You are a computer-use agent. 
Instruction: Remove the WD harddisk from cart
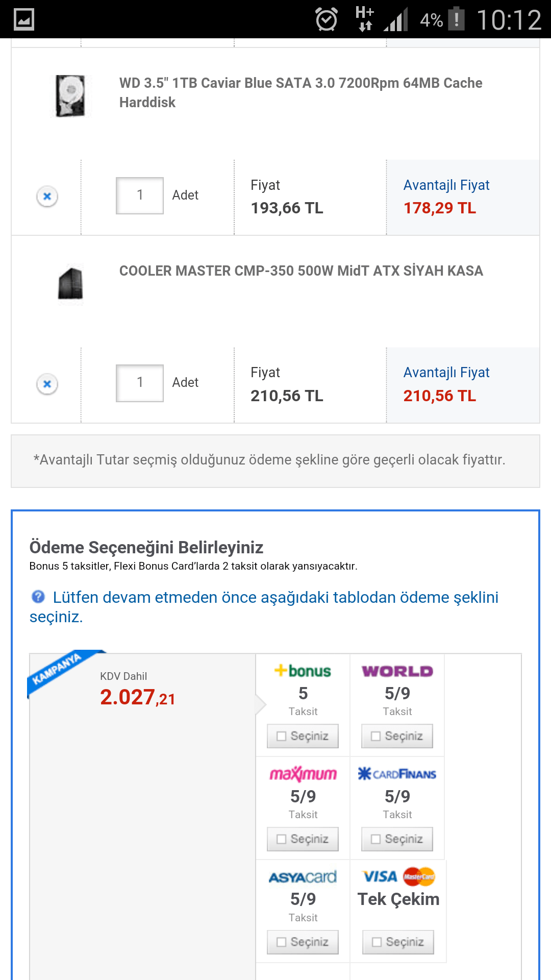click(47, 195)
